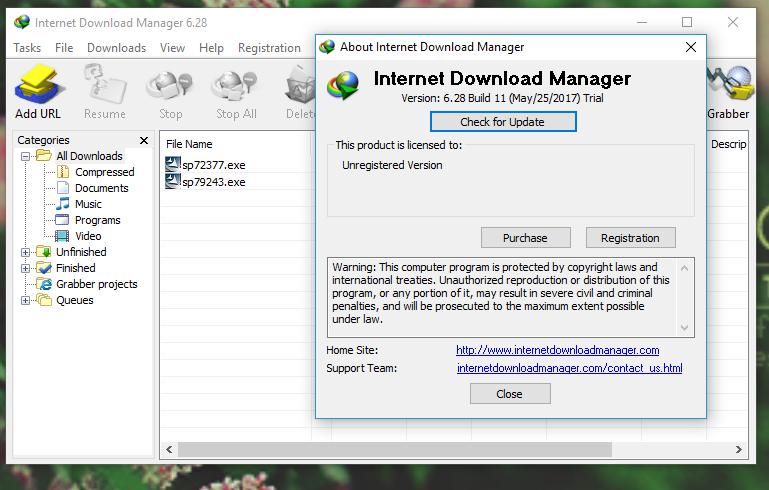The width and height of the screenshot is (769, 490).
Task: Maximize the Internet Download Manager window
Action: 687,23
